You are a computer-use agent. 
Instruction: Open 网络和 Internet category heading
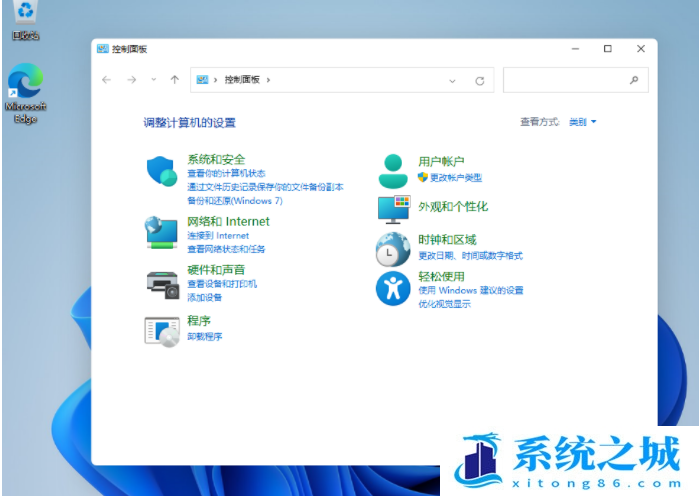(x=228, y=221)
